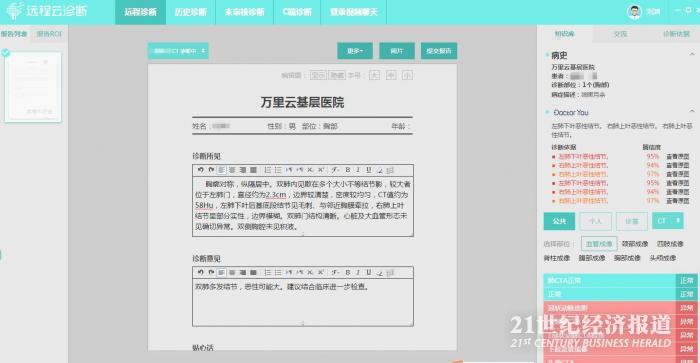The width and height of the screenshot is (700, 363).
Task: Switch to C端诊断 tab
Action: (297, 12)
